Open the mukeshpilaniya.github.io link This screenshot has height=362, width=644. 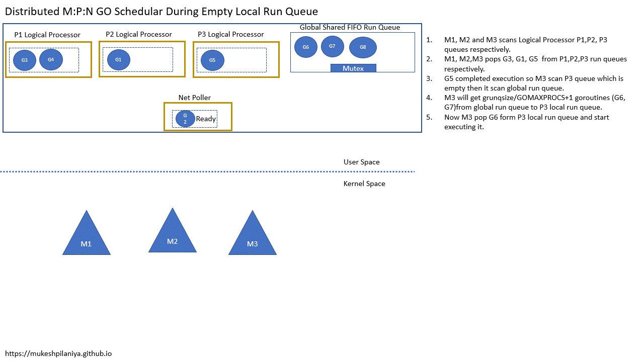click(x=58, y=353)
